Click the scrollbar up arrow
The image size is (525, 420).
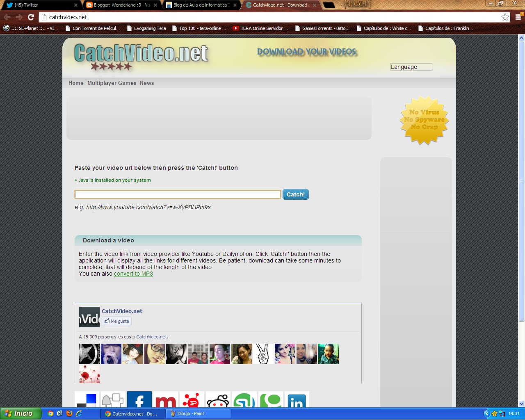(x=522, y=38)
